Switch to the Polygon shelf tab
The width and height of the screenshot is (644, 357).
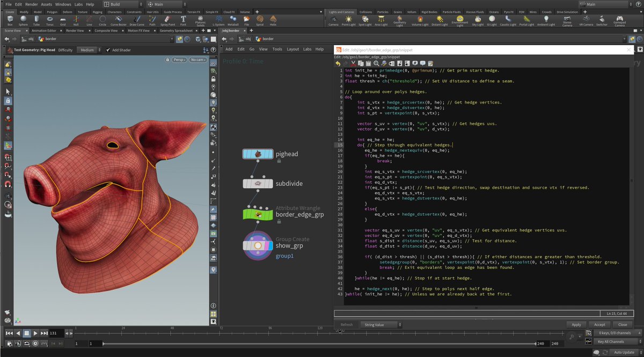[x=52, y=11]
